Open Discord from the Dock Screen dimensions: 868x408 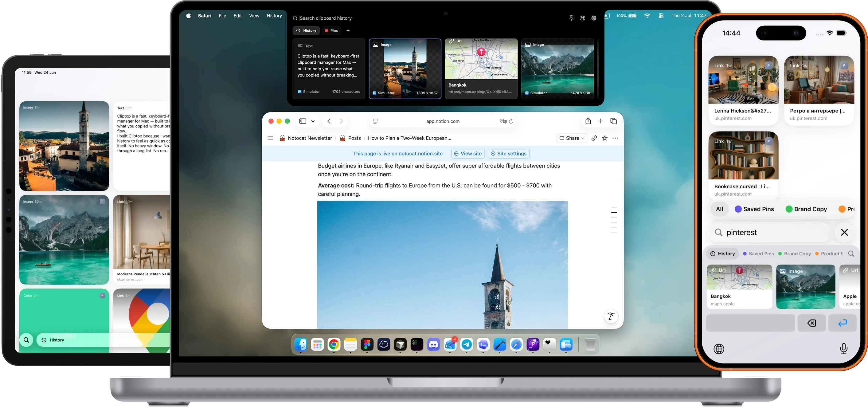point(433,344)
